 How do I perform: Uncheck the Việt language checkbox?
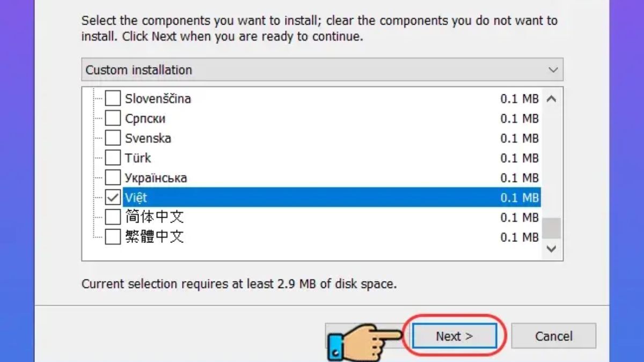[113, 198]
